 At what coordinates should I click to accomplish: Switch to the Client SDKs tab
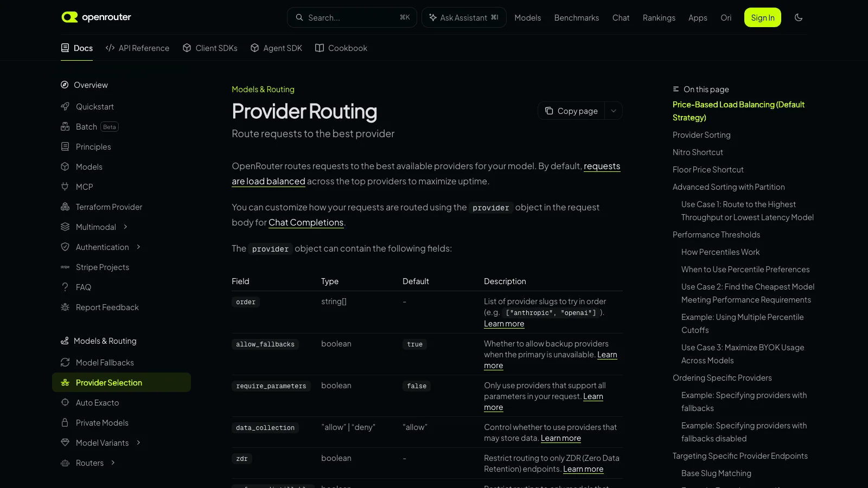pyautogui.click(x=210, y=48)
